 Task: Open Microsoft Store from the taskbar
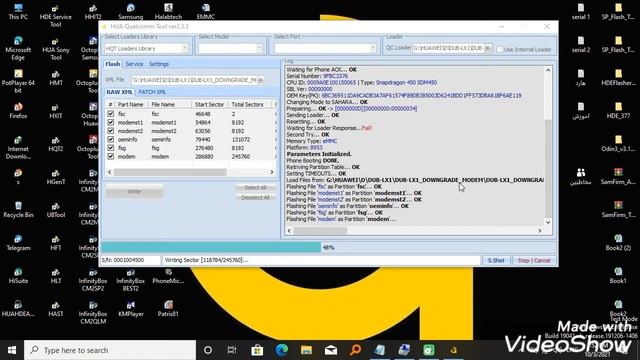click(x=257, y=350)
